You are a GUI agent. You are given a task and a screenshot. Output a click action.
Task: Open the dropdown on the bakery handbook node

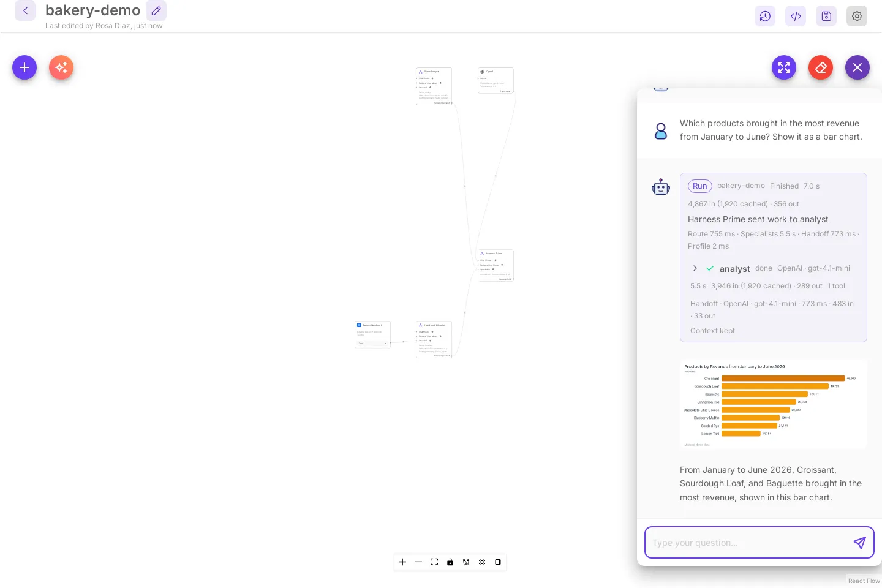pos(372,344)
